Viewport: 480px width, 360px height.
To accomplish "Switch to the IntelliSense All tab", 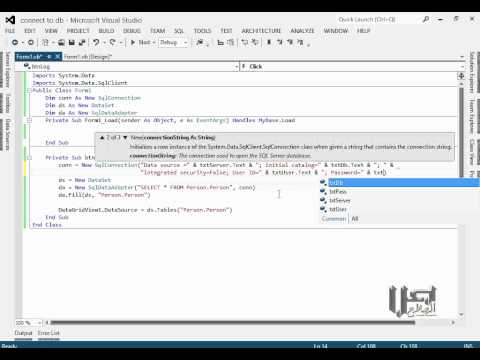I will coord(355,219).
